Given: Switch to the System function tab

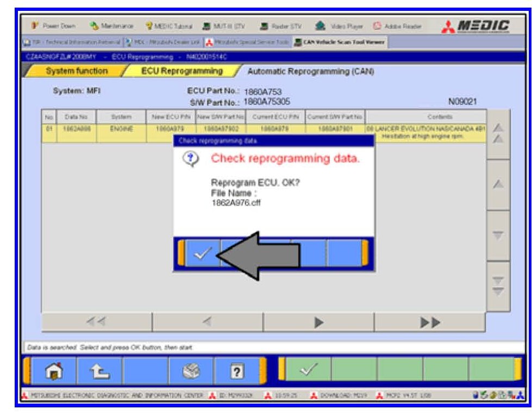Looking at the screenshot, I should click(x=76, y=71).
